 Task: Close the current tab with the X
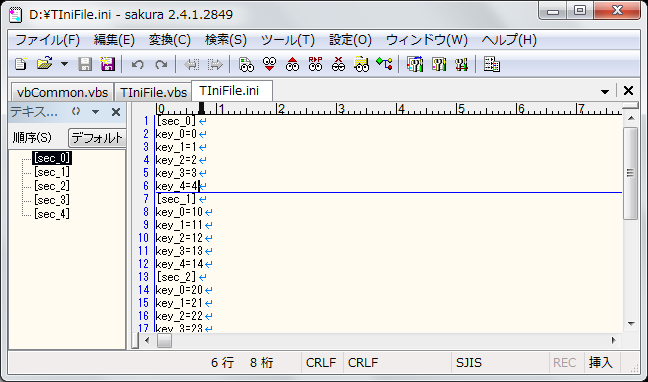click(628, 91)
